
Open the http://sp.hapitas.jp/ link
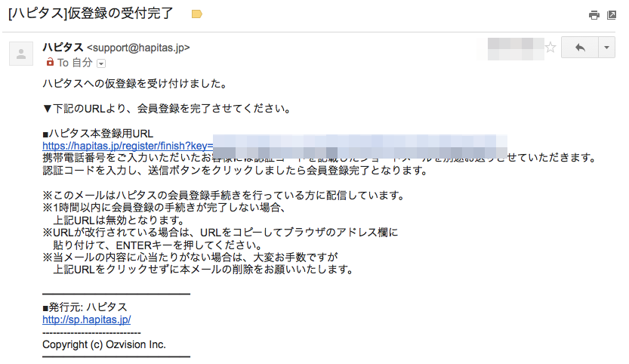click(87, 319)
